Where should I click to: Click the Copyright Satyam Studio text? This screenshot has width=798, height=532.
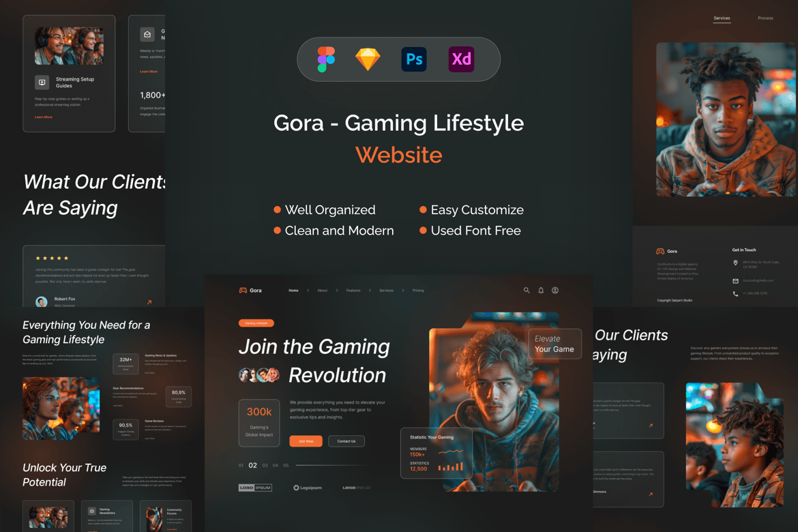pyautogui.click(x=675, y=300)
